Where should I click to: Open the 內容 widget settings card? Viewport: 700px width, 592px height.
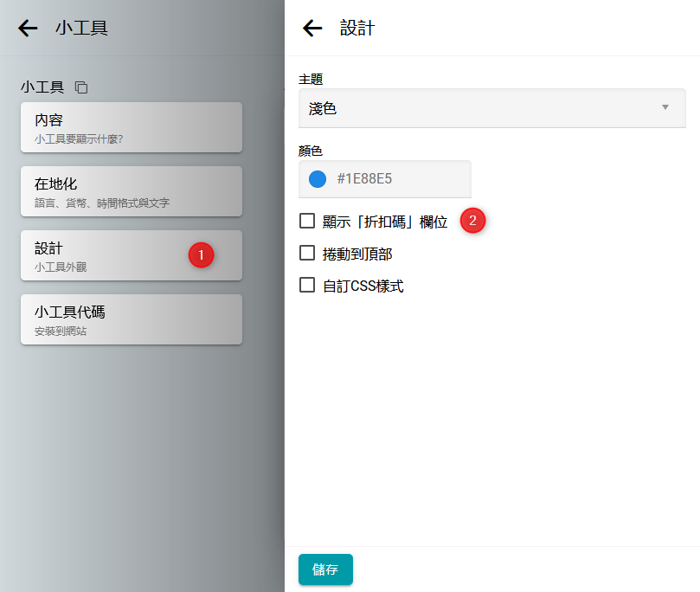point(131,127)
